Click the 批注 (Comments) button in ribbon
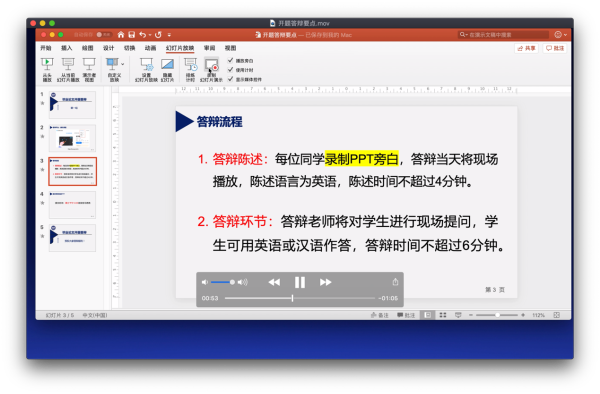 pyautogui.click(x=555, y=48)
